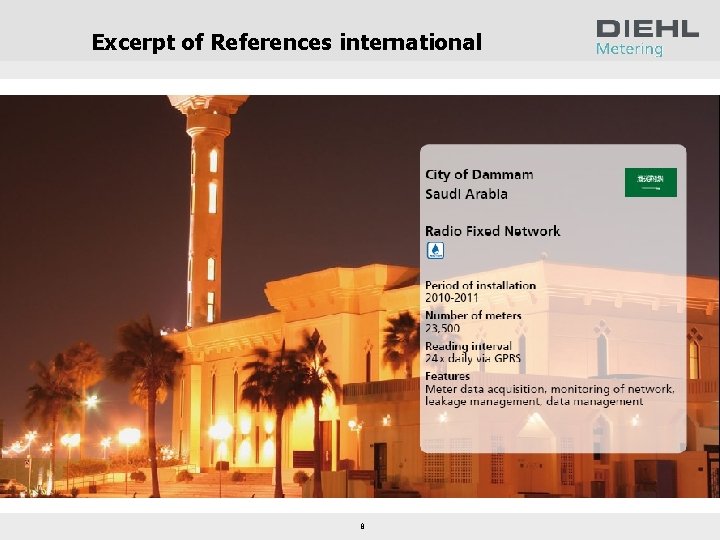Click the 'Number of meters' label
Screen dimensions: 720x540
click(473, 315)
